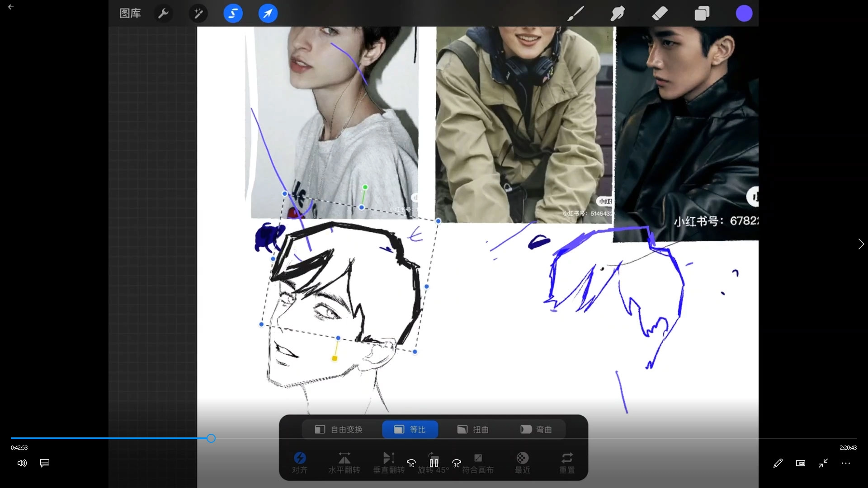Flip selection with 水平翻转
Image resolution: width=868 pixels, height=488 pixels.
(344, 462)
